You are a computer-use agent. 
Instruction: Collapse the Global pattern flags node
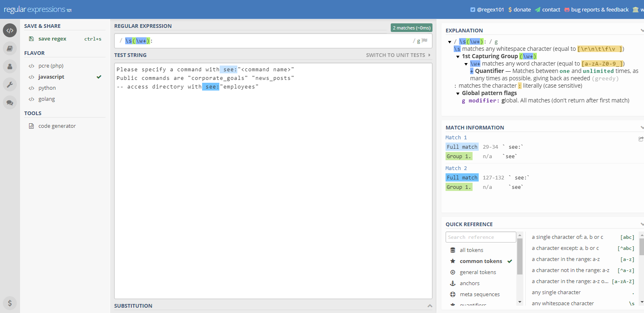tap(458, 93)
